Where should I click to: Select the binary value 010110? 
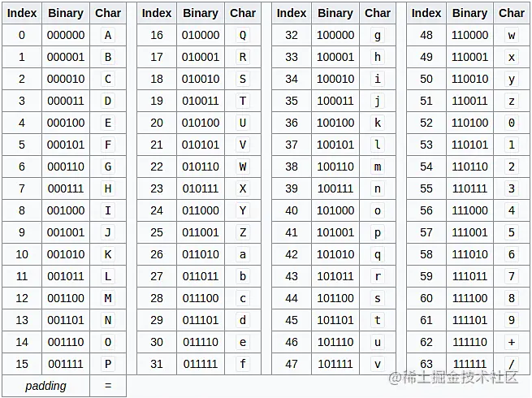pos(201,167)
